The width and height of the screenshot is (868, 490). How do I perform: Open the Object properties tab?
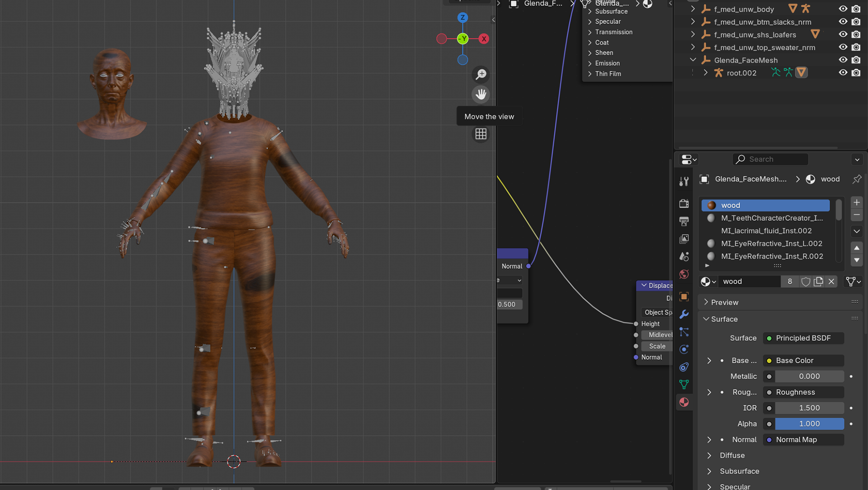pos(684,296)
